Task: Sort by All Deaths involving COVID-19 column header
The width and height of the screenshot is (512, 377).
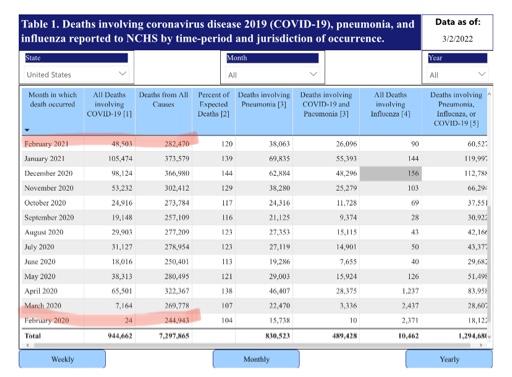Action: 109,104
